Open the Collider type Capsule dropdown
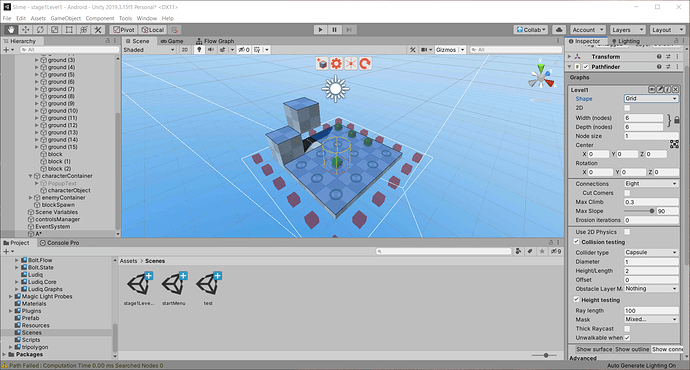Screen dimensions: 690x370 tap(651, 253)
